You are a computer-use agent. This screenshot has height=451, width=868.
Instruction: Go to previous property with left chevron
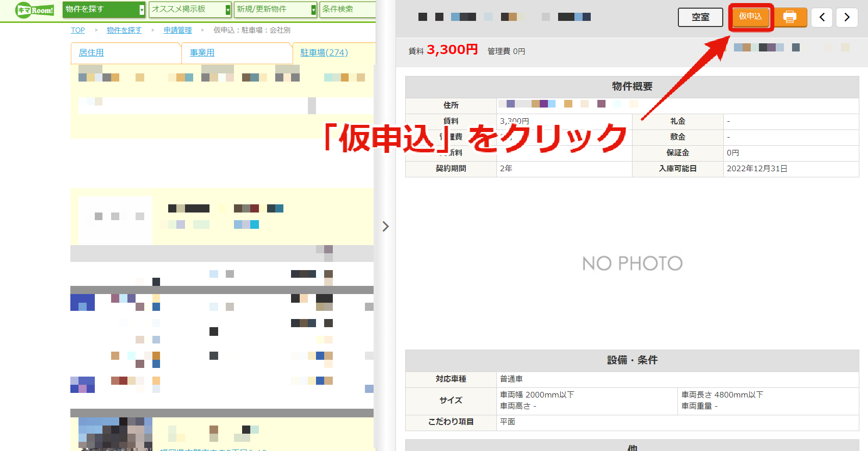(x=822, y=17)
